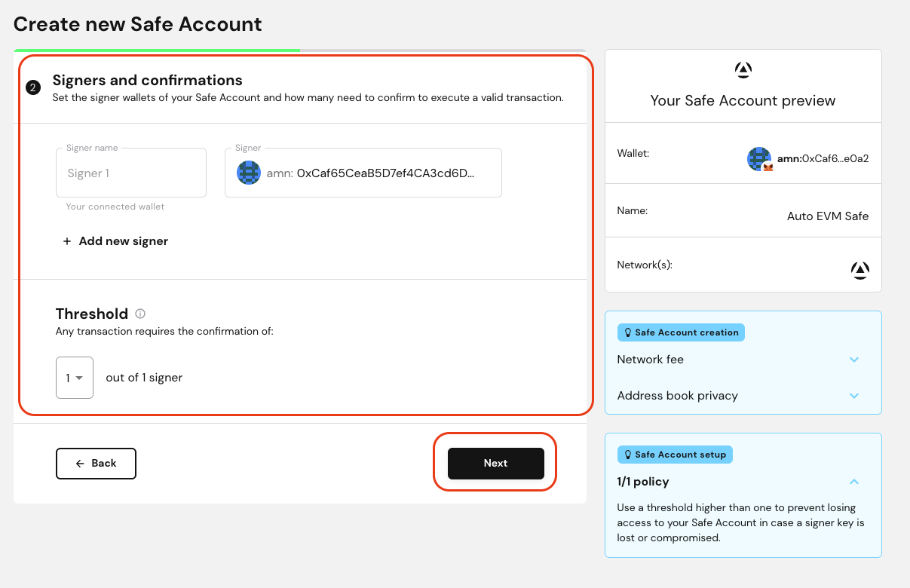Expand the Network fee section
The height and width of the screenshot is (588, 910).
click(x=854, y=360)
